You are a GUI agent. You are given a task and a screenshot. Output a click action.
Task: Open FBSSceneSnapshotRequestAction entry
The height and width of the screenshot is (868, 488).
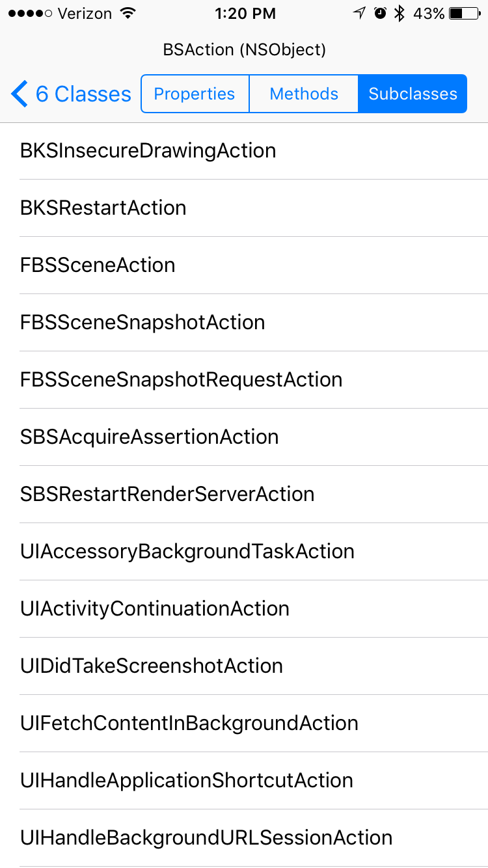tap(182, 380)
